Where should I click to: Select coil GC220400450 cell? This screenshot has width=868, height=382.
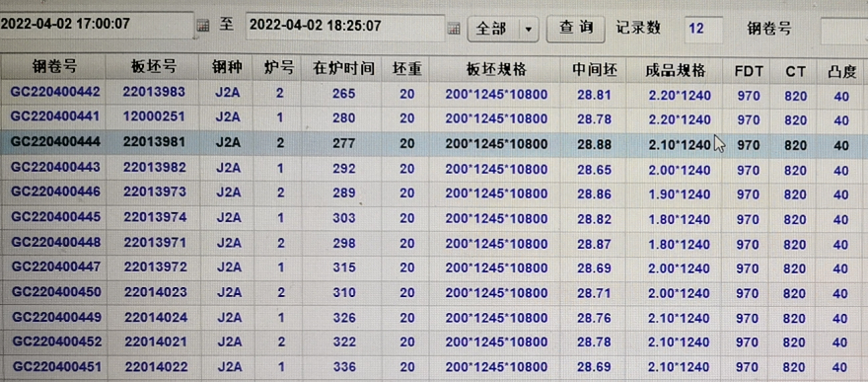pyautogui.click(x=56, y=292)
